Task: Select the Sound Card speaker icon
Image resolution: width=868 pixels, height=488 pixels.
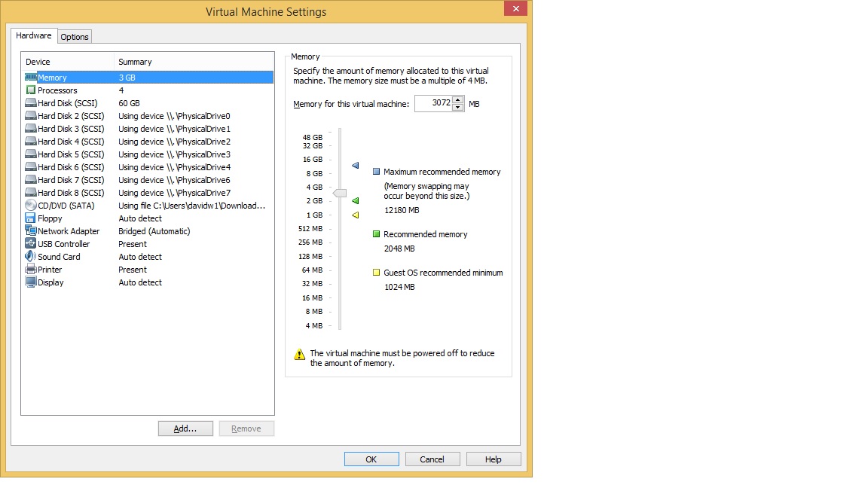Action: pos(31,257)
